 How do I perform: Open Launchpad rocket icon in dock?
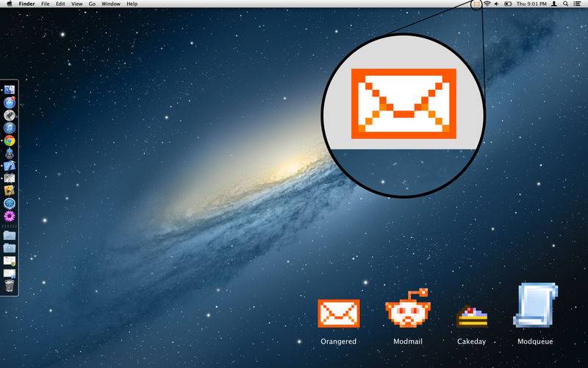click(x=10, y=116)
